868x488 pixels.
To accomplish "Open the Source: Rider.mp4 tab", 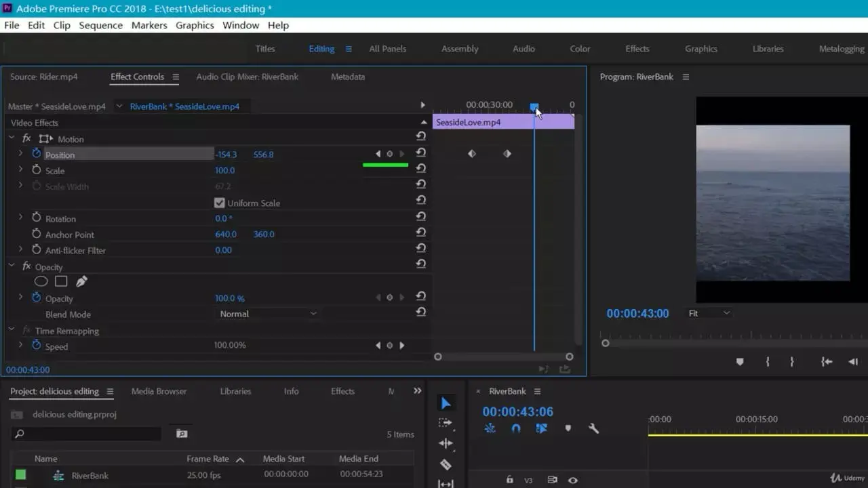I will tap(43, 77).
